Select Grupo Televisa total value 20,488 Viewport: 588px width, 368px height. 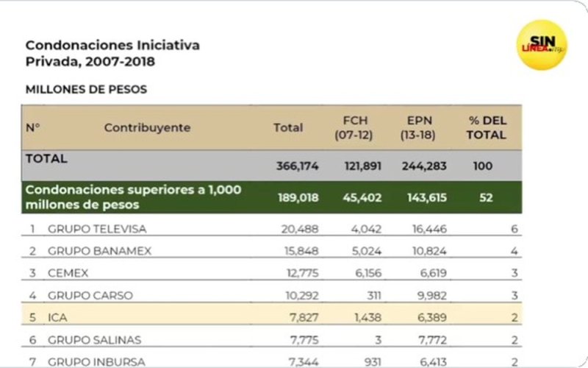click(x=300, y=229)
